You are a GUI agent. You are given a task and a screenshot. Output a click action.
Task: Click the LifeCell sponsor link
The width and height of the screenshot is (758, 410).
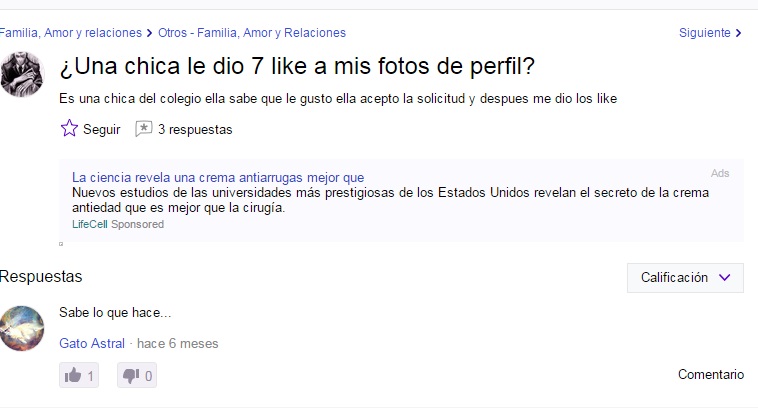(89, 224)
